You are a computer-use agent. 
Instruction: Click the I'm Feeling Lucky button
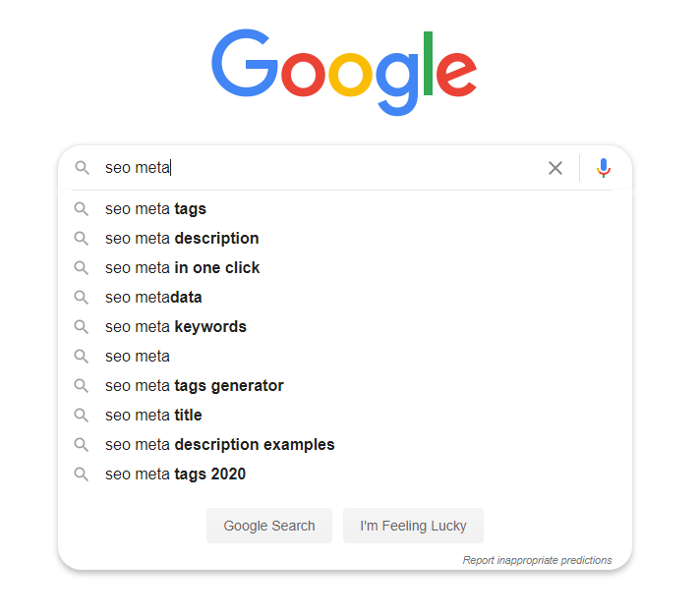click(413, 526)
